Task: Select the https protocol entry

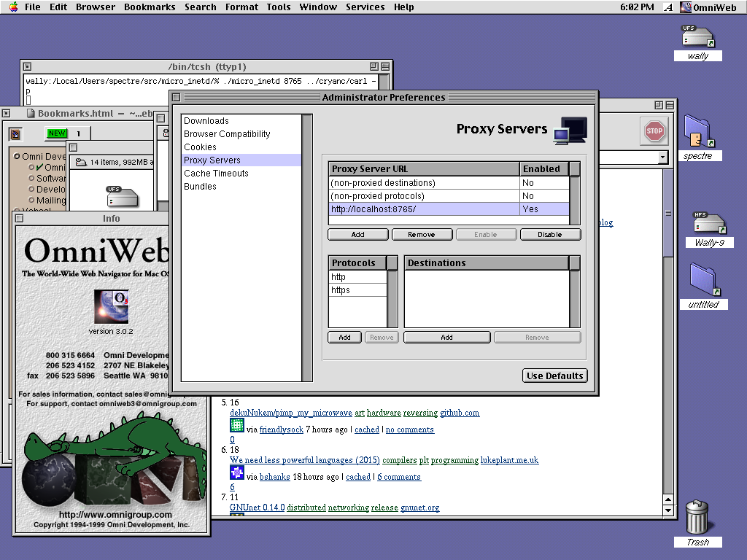Action: click(x=357, y=290)
